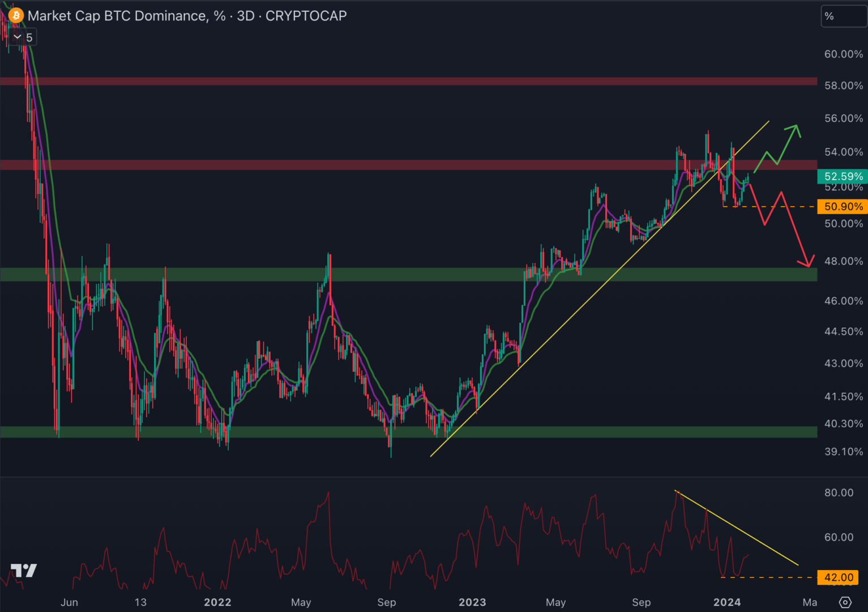The image size is (868, 612).
Task: Select the green support zone near 40.30%
Action: 340,432
